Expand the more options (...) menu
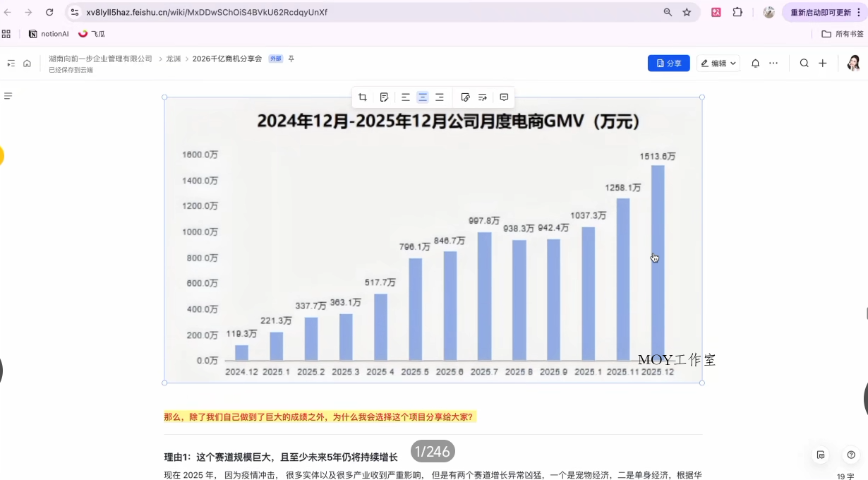868x480 pixels. tap(773, 63)
